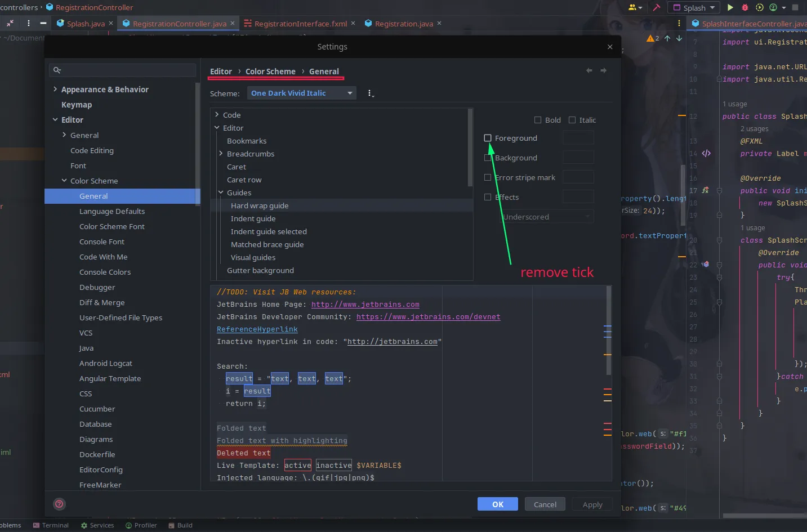Close the Splash.java tab
Image resolution: width=807 pixels, height=532 pixels.
pos(111,23)
